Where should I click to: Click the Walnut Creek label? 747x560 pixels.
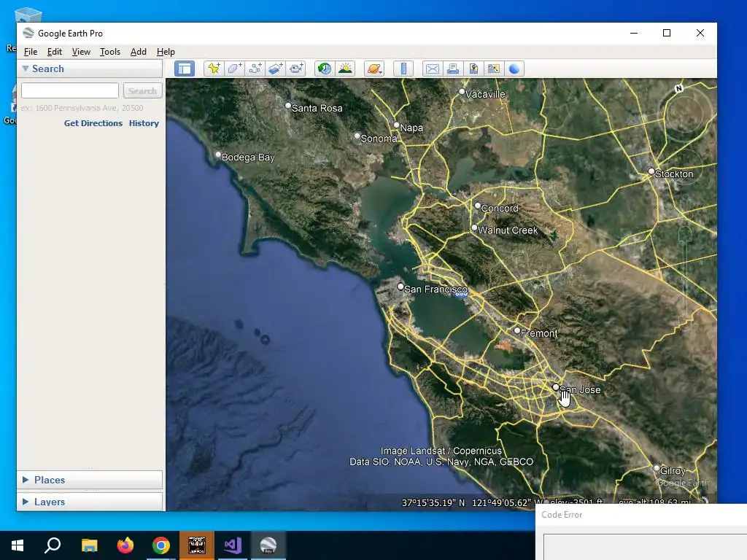tap(508, 230)
